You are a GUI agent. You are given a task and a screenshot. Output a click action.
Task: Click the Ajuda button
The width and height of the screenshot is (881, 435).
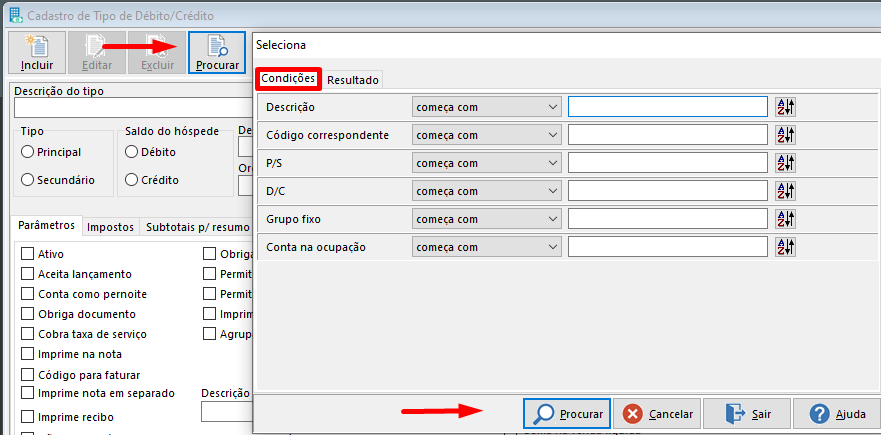pos(837,414)
